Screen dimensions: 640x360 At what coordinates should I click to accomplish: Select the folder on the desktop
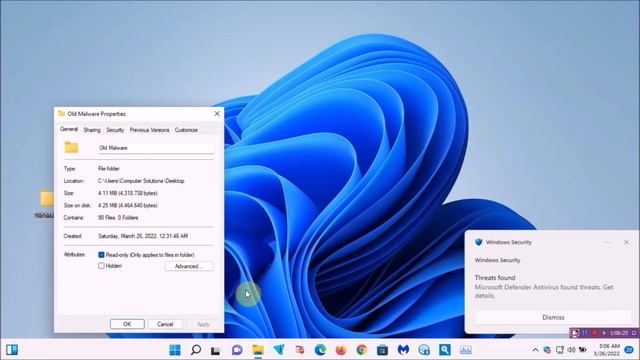(x=46, y=203)
